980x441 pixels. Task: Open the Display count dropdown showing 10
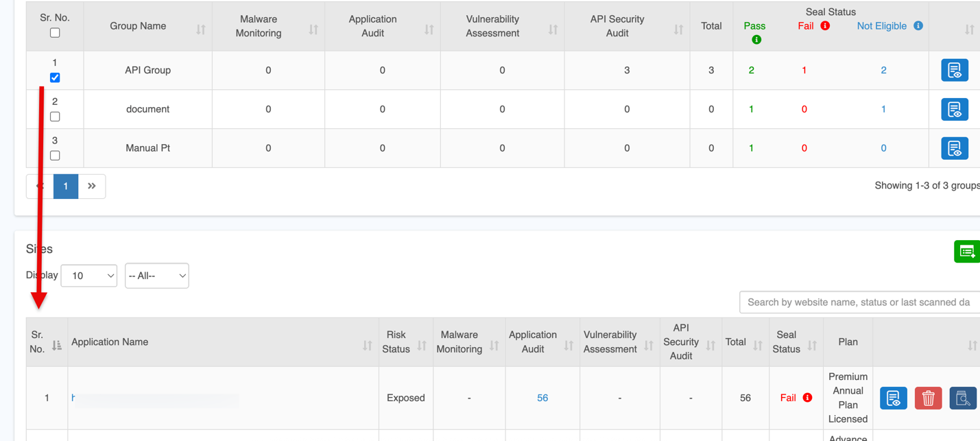[89, 276]
